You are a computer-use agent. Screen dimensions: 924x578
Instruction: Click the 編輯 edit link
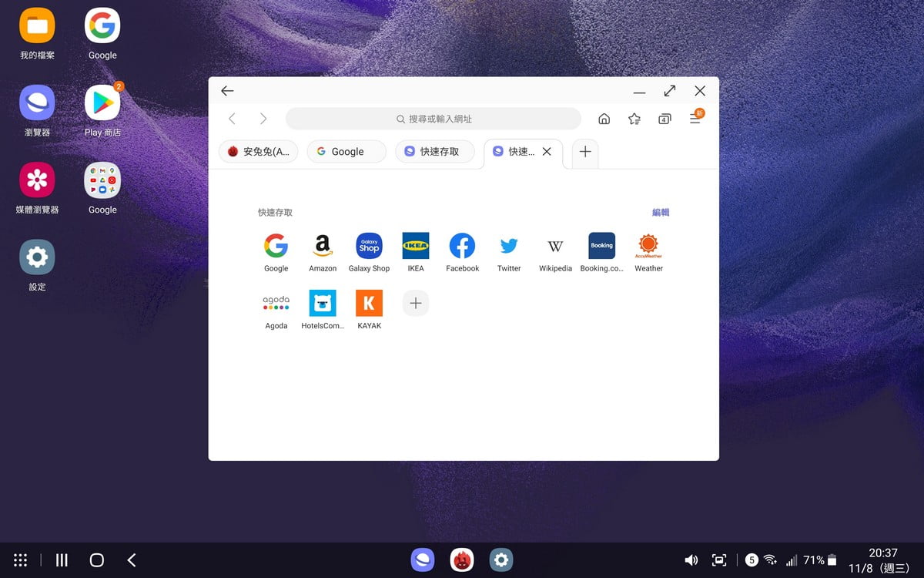[x=661, y=213]
